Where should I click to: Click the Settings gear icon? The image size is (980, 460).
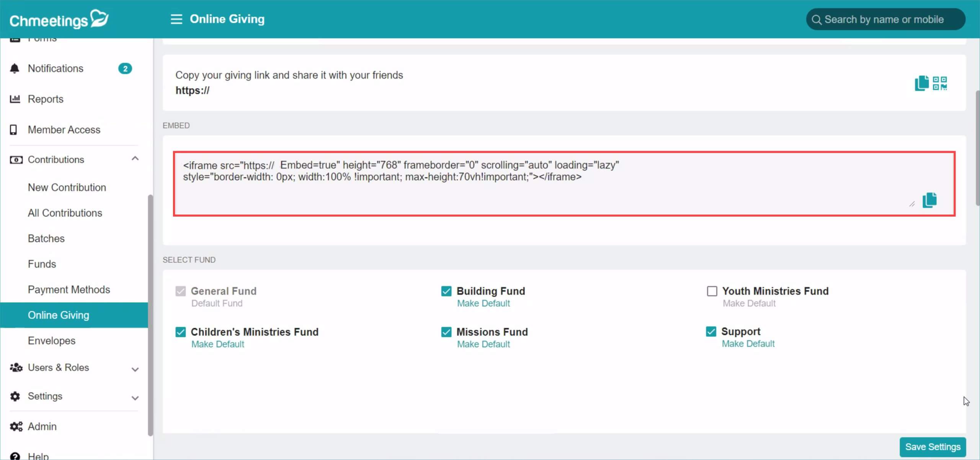pyautogui.click(x=15, y=396)
